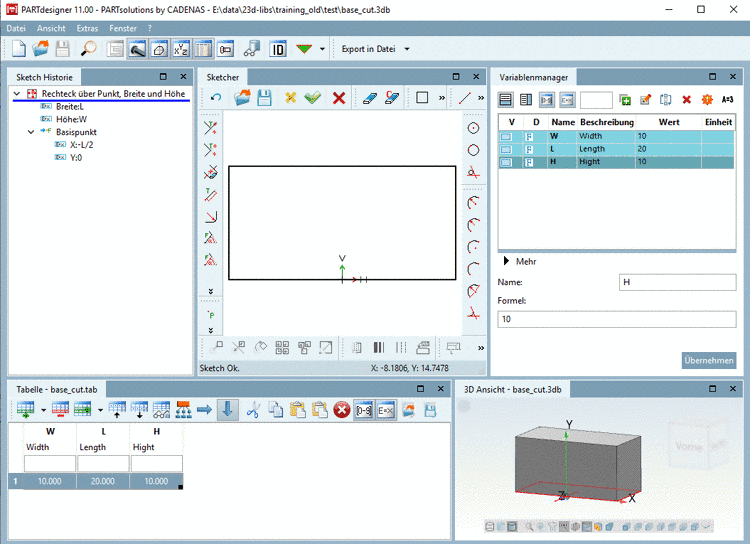Select the Breite:L item in Sketch Historie
This screenshot has width=750, height=544.
coord(69,106)
